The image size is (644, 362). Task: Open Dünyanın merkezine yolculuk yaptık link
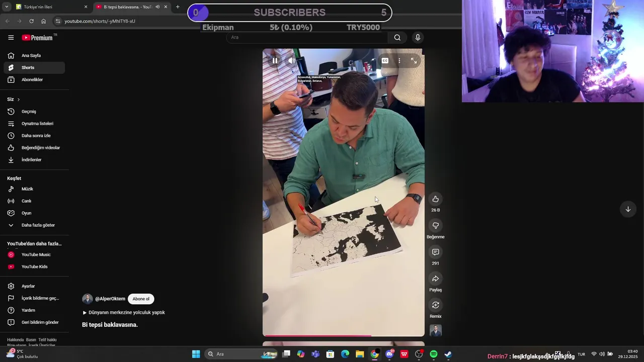pyautogui.click(x=124, y=312)
